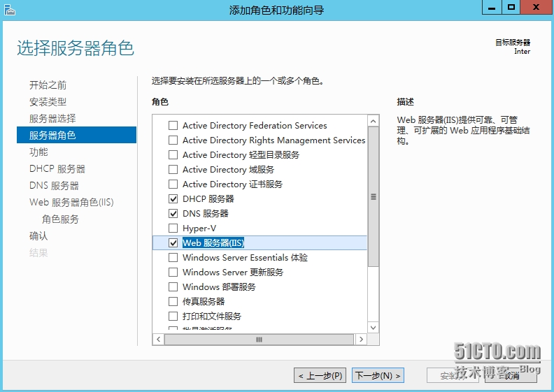This screenshot has width=554, height=392.
Task: Check Active Directory 证书服务 checkbox
Action: pyautogui.click(x=173, y=184)
